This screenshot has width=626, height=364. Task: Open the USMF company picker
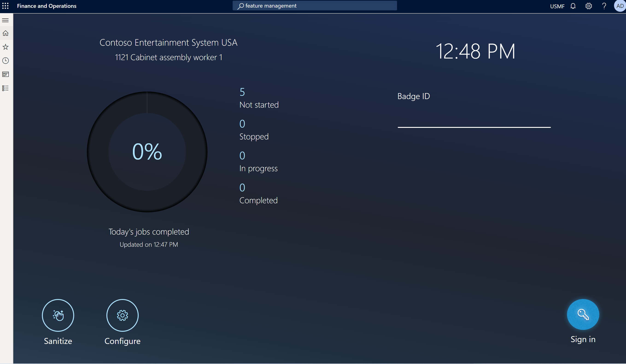(557, 6)
